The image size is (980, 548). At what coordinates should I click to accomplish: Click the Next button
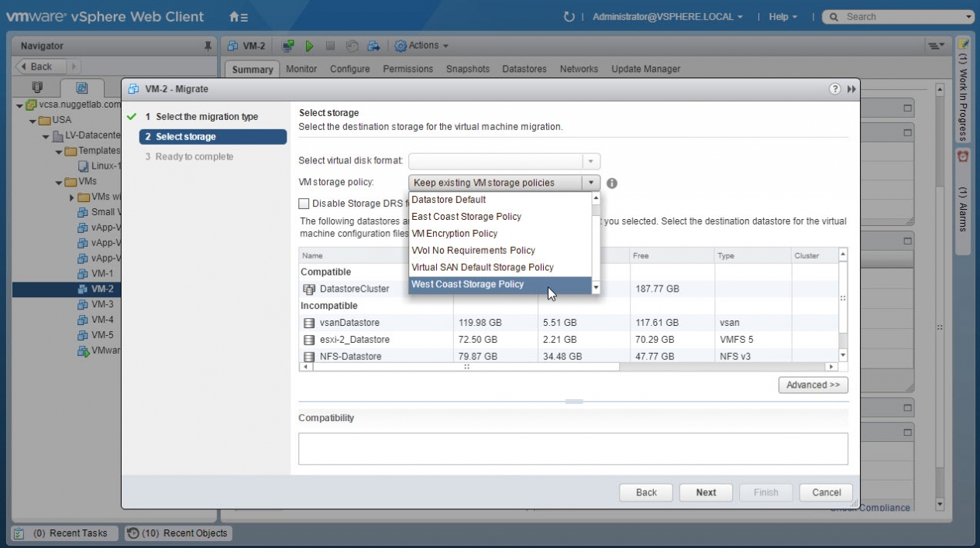[706, 492]
